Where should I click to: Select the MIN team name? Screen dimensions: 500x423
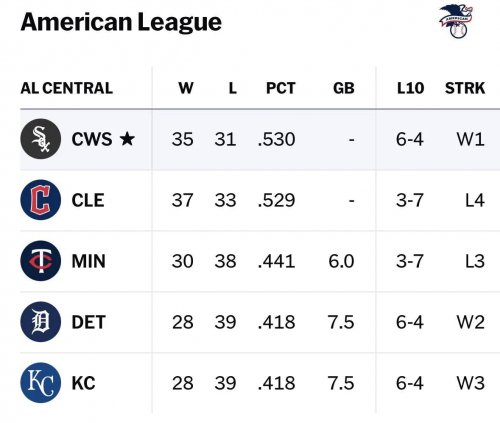88,261
